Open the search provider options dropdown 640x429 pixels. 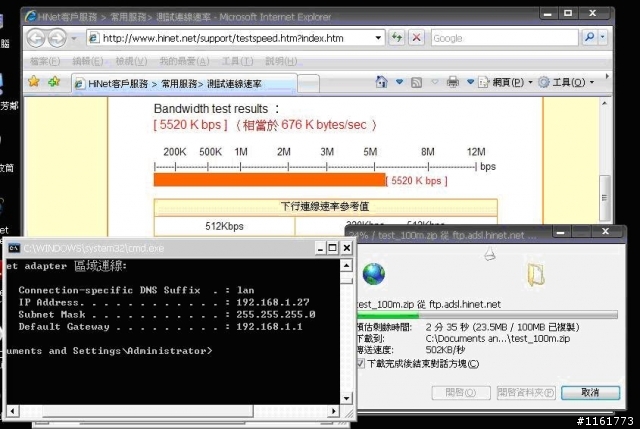[603, 38]
